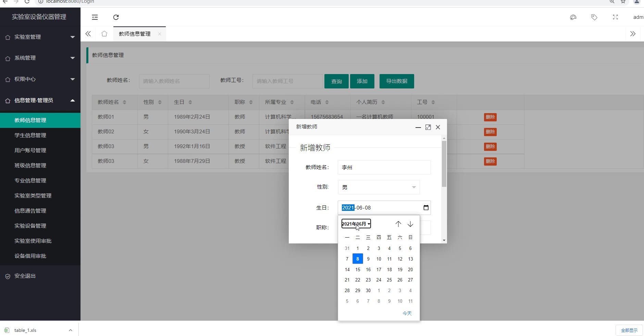Image resolution: width=644 pixels, height=336 pixels.
Task: Click the dialog's vertical scrollbar
Action: (x=444, y=165)
